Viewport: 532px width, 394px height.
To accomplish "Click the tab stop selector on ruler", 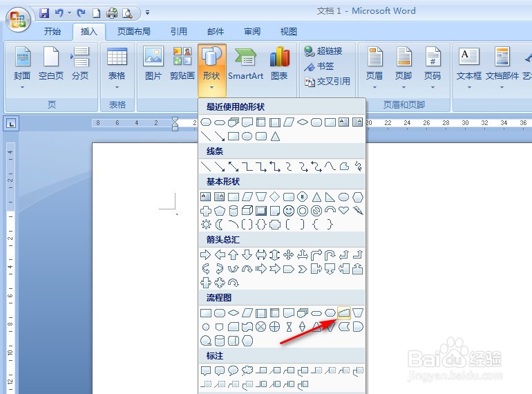I will 11,124.
